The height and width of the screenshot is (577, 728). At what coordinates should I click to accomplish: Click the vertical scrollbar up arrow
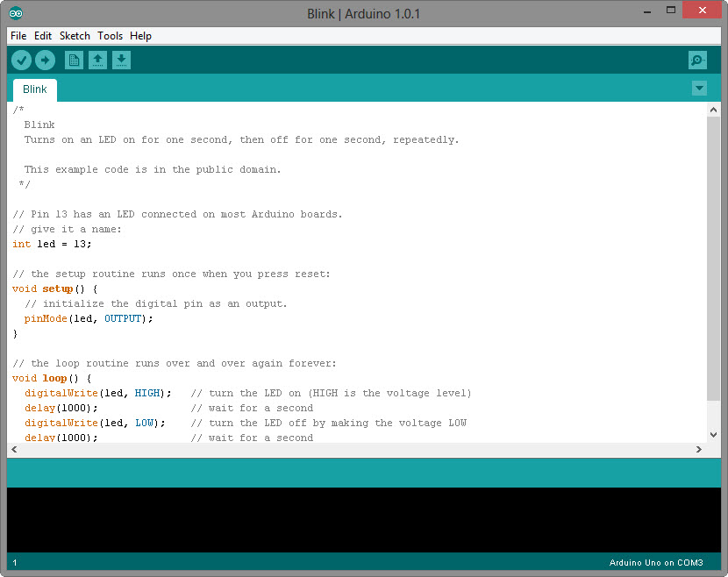pos(713,110)
